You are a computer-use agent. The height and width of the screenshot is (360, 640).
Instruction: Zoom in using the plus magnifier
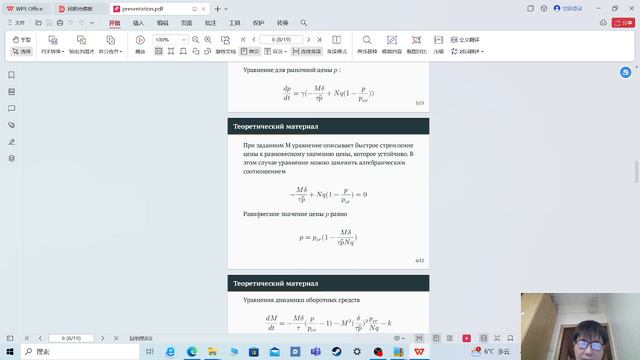[x=208, y=40]
